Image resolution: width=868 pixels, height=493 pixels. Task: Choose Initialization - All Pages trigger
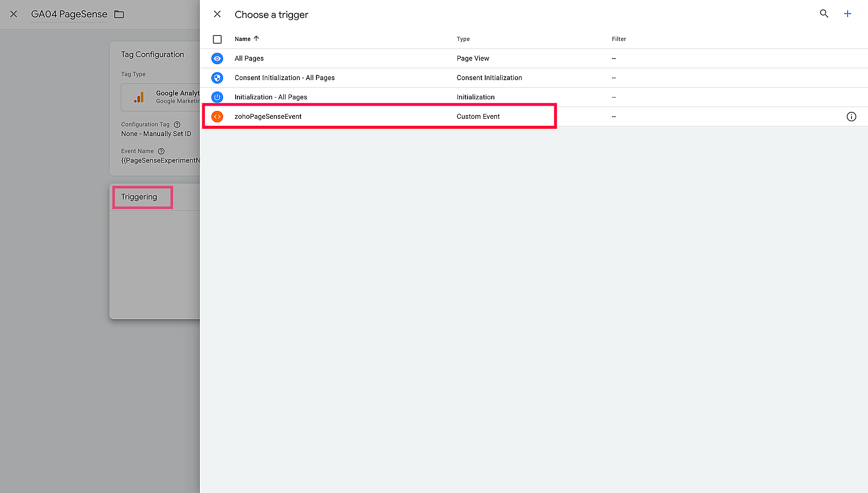[x=270, y=97]
